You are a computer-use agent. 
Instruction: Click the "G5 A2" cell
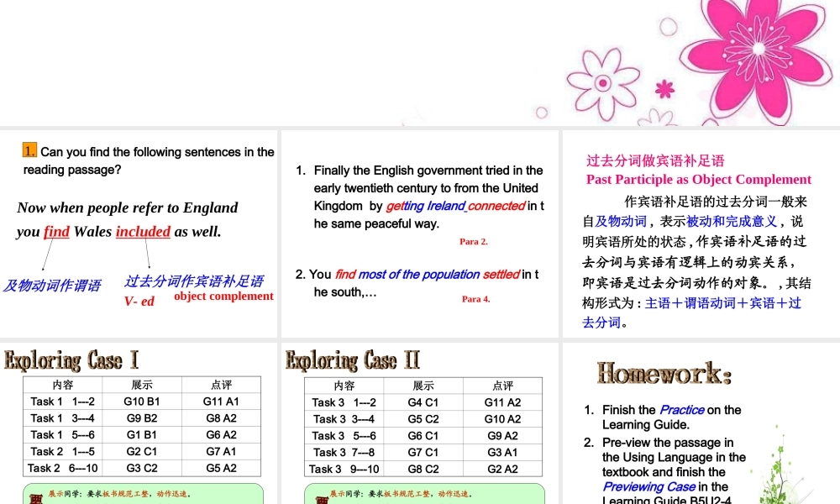(221, 468)
